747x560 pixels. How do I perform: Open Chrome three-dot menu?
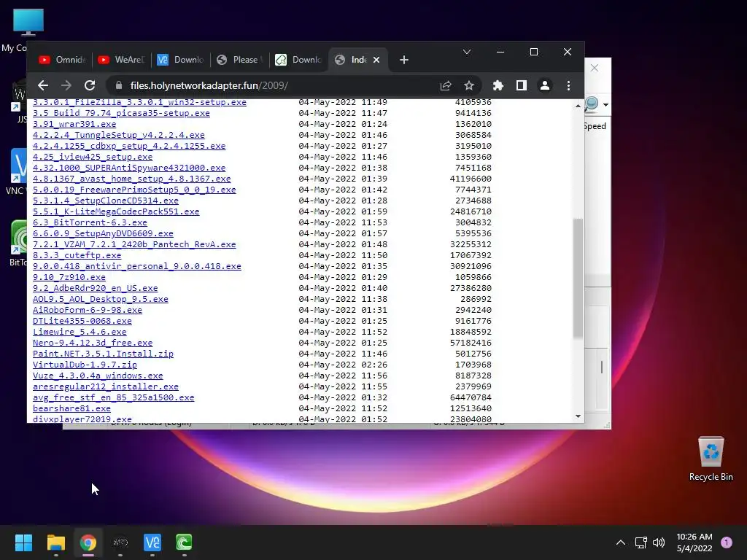pos(568,86)
